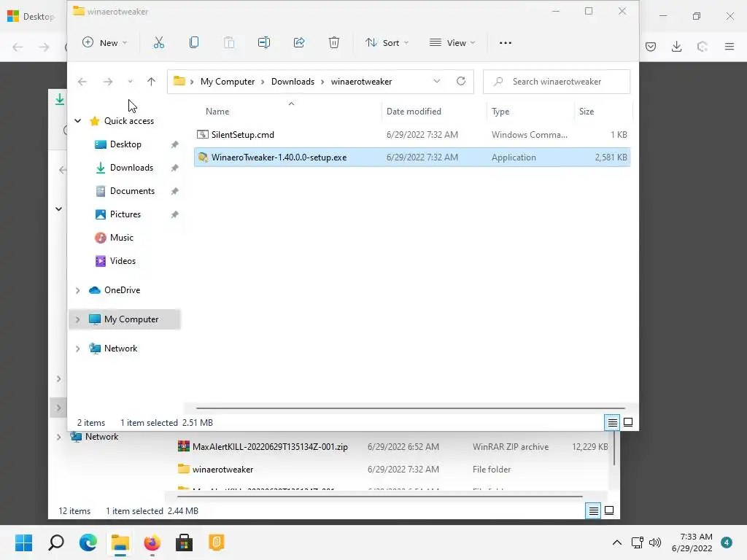Launch Microsoft Edge from taskbar

(x=88, y=542)
